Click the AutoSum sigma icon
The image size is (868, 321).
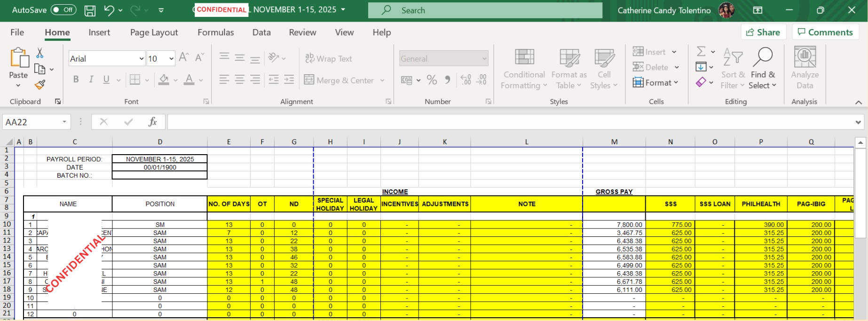point(701,51)
